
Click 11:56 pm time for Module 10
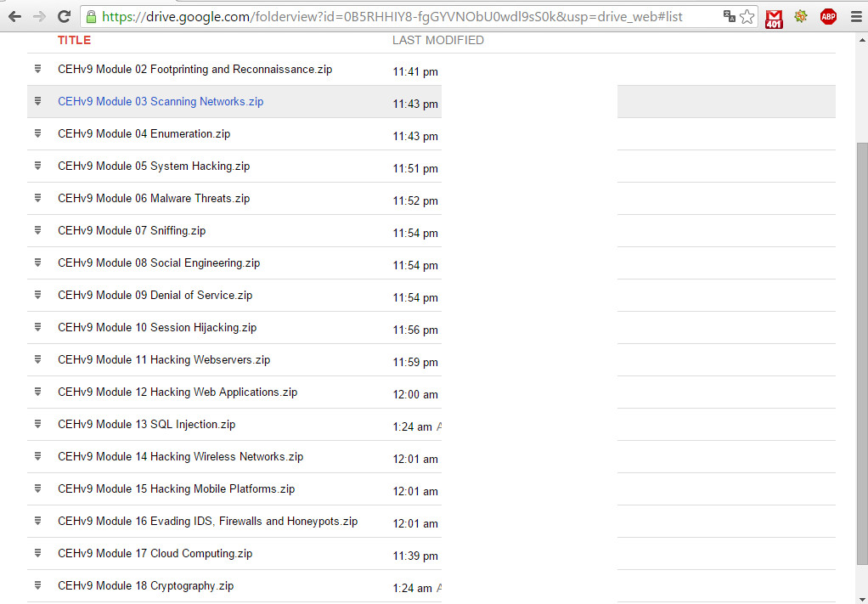[415, 330]
